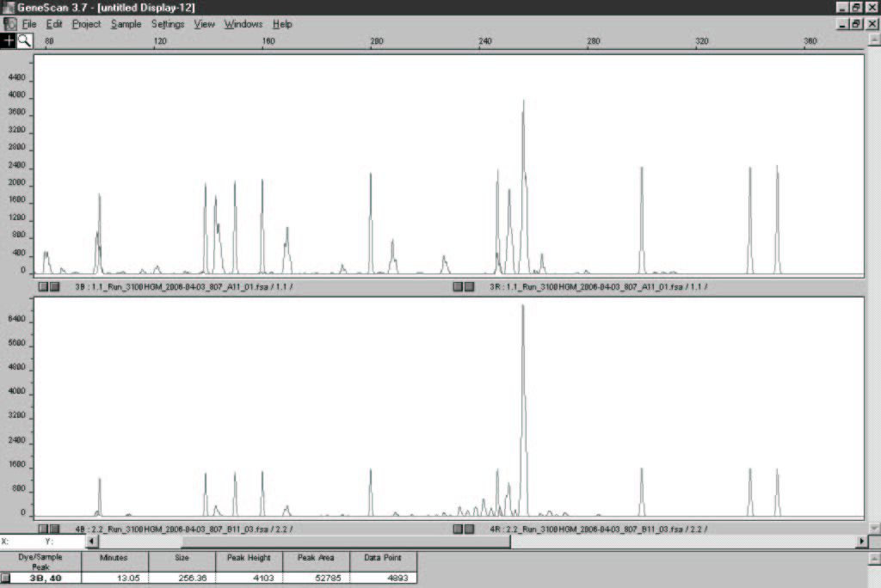Activate the magnifying glass zoom tool

pos(24,40)
